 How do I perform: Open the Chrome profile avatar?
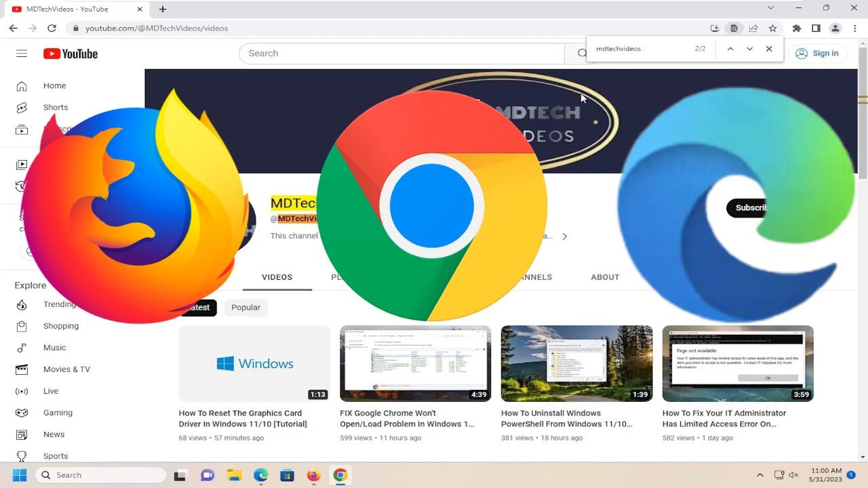coord(835,28)
